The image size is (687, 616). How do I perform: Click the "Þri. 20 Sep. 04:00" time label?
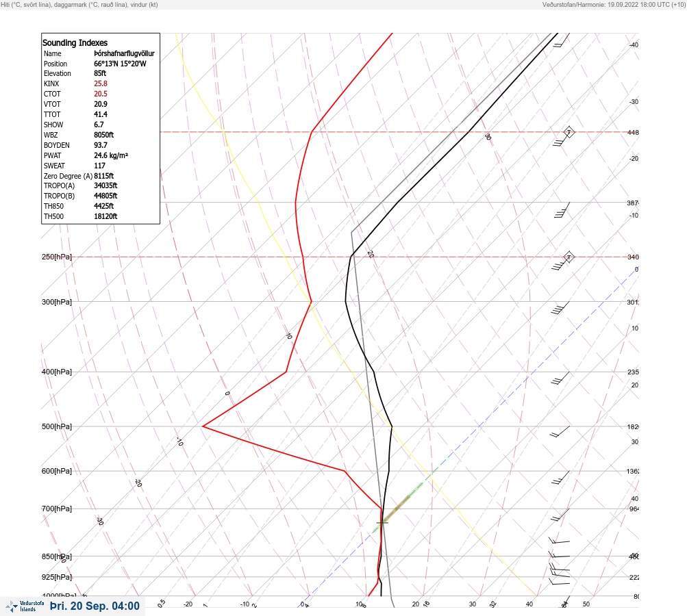(x=95, y=606)
